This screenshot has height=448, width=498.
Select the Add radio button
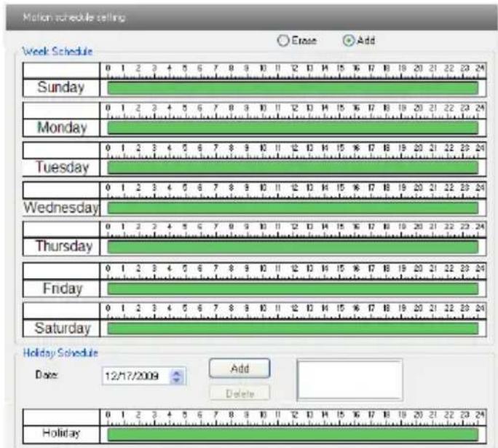tap(349, 41)
